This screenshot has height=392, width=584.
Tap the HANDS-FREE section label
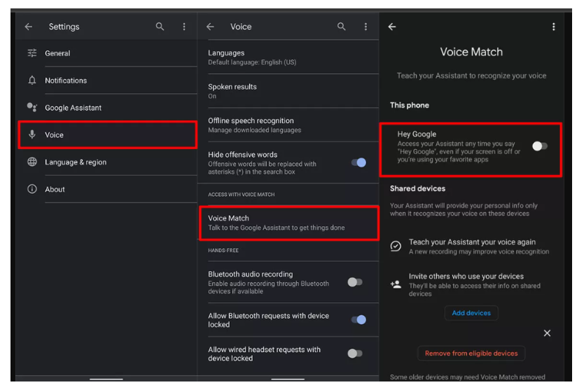click(223, 251)
